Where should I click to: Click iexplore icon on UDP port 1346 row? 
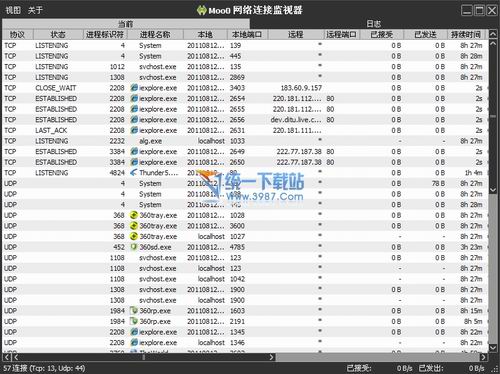(x=134, y=343)
